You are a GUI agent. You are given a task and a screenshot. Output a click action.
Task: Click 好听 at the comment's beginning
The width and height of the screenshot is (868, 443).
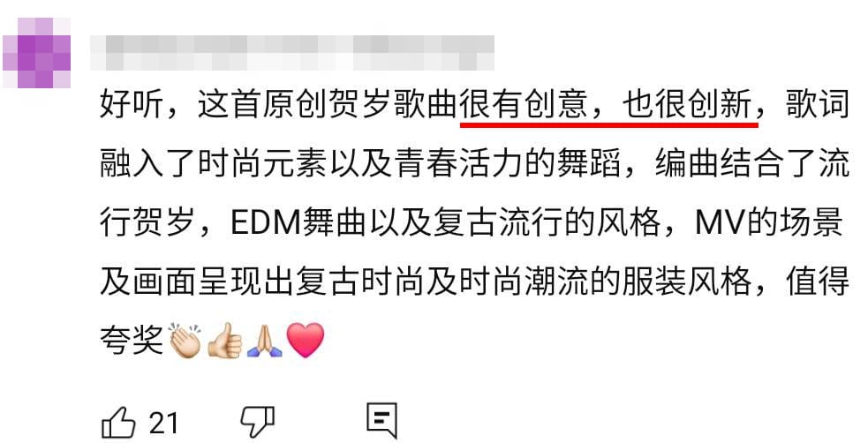(132, 103)
